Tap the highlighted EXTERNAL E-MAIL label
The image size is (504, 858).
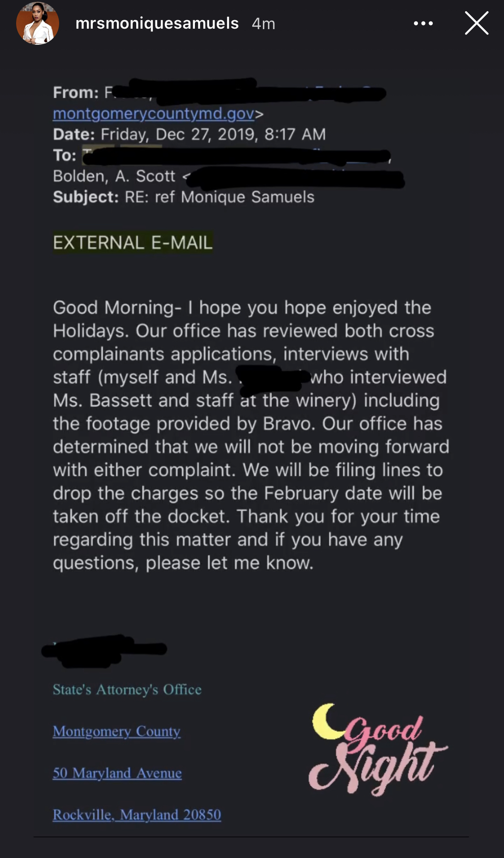point(133,242)
